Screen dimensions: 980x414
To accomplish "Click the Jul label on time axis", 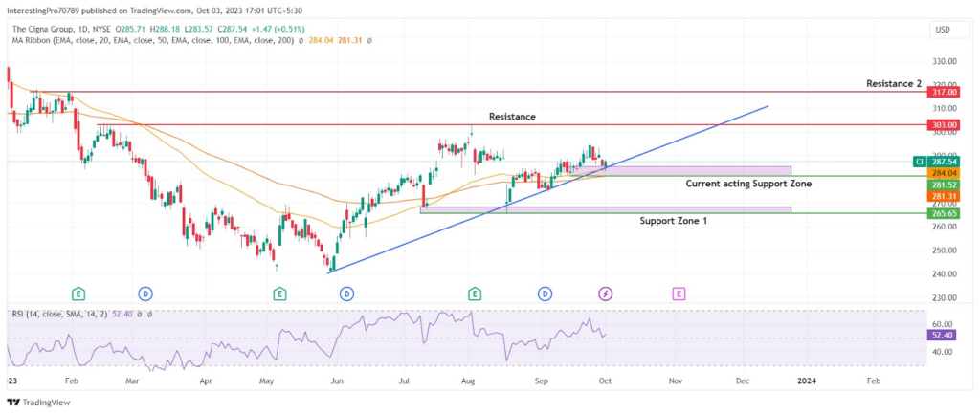I will click(x=404, y=380).
